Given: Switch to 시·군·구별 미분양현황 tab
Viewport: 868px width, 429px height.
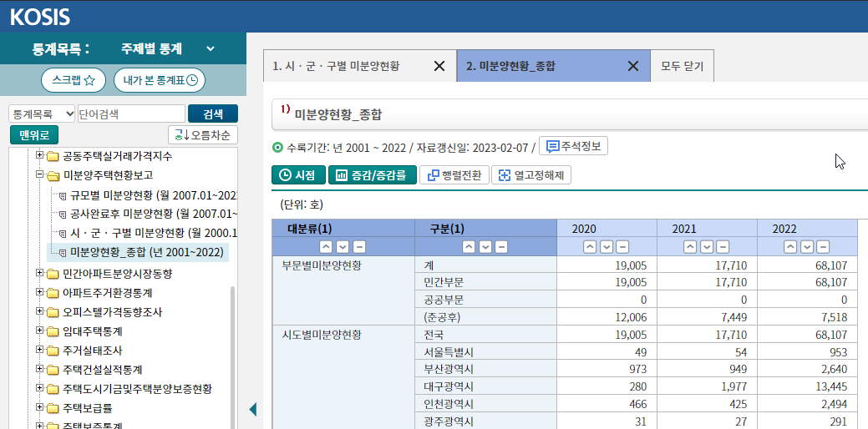Looking at the screenshot, I should click(336, 66).
